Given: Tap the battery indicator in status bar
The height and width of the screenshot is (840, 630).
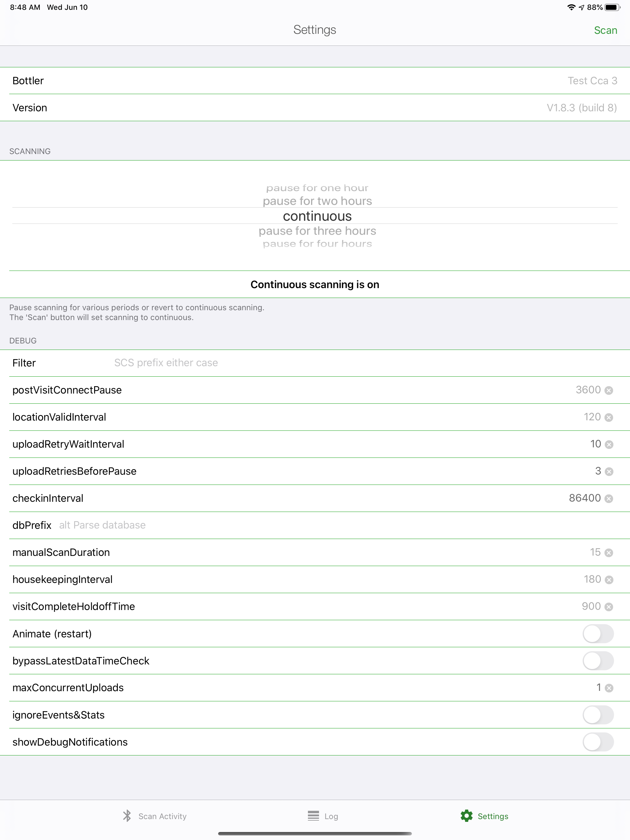Looking at the screenshot, I should click(612, 7).
